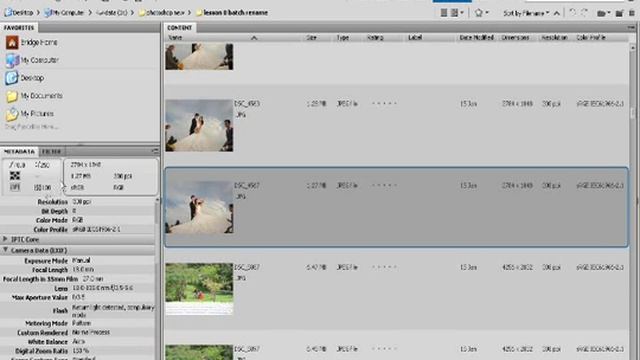The height and width of the screenshot is (360, 640).
Task: Sort by the Rating column header
Action: [375, 38]
